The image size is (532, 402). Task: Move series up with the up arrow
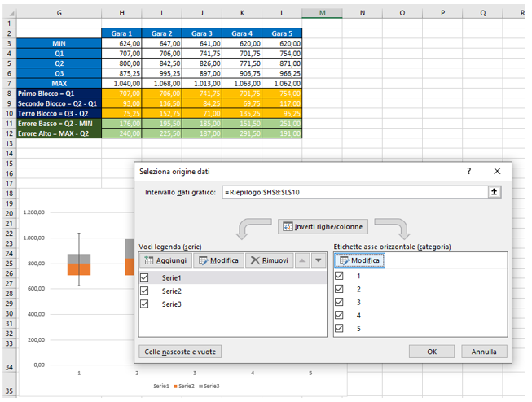point(301,260)
